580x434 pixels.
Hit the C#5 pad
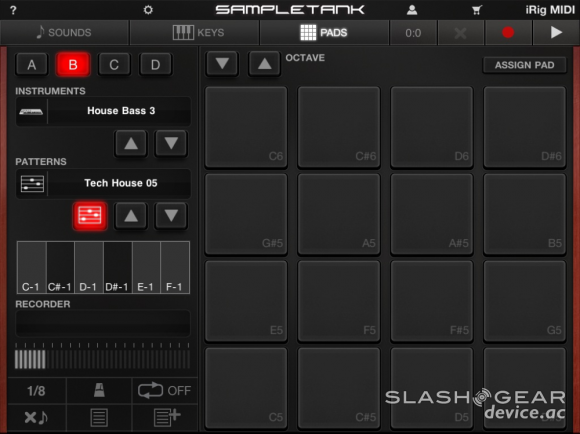point(339,388)
